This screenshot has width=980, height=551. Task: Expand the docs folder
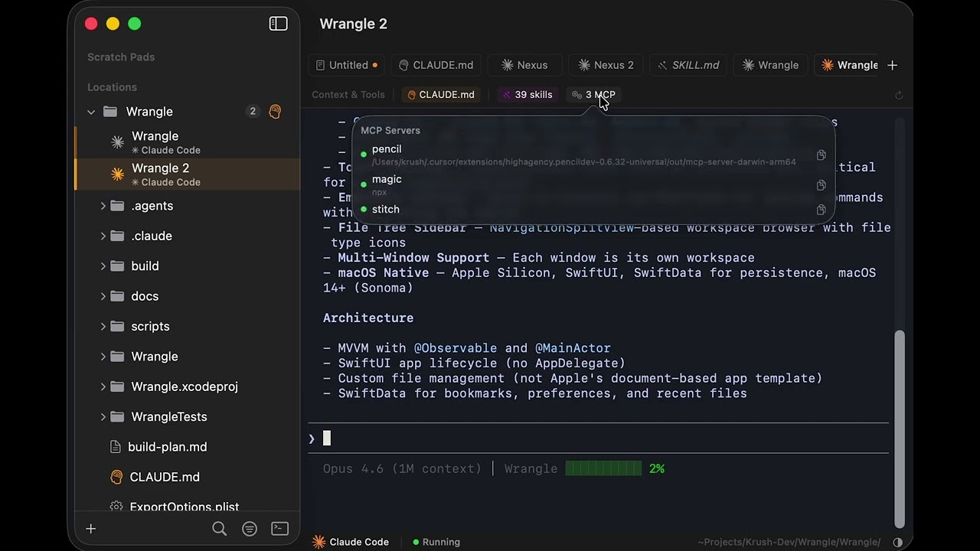[103, 296]
